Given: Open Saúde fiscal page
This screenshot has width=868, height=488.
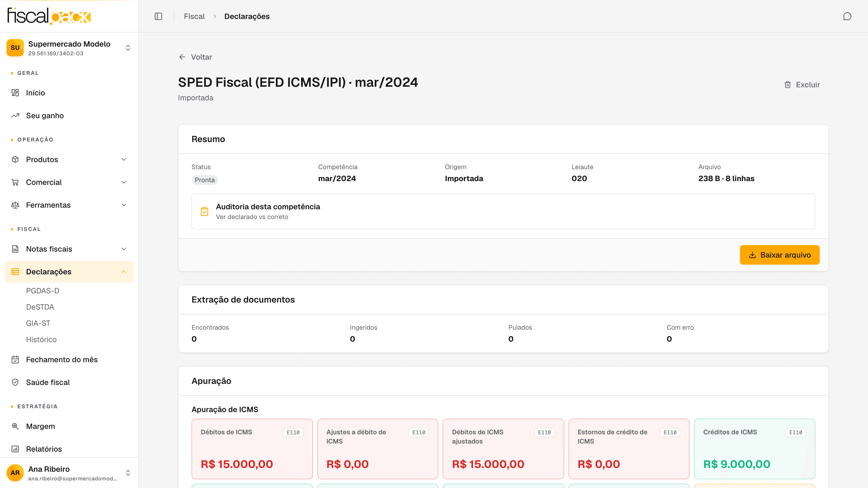Looking at the screenshot, I should (x=69, y=382).
